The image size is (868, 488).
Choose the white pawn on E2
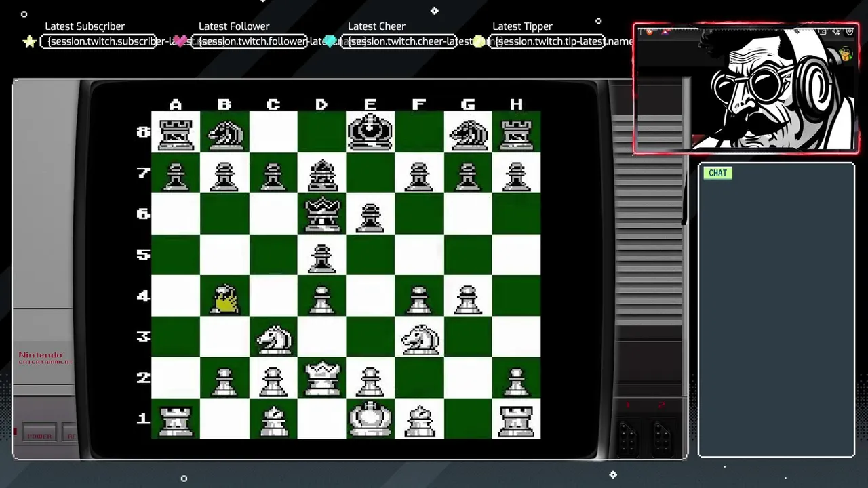point(370,381)
